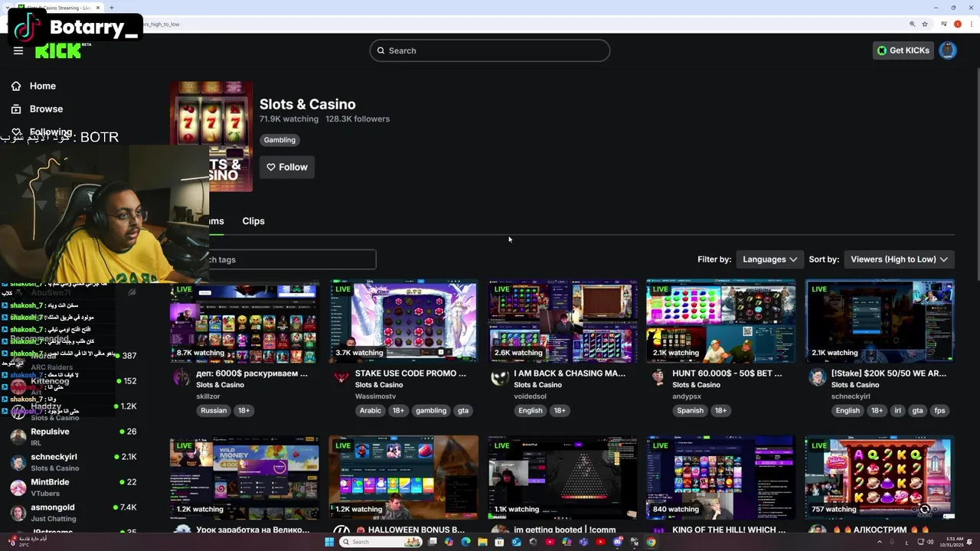The height and width of the screenshot is (551, 980).
Task: Click the irl tag under schneckyirl
Action: (898, 410)
